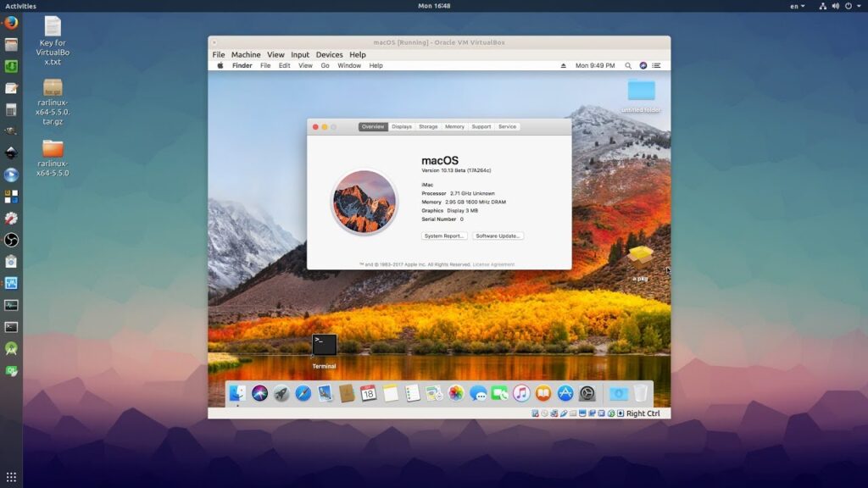Open the Downloads folder in macOS dock
The height and width of the screenshot is (488, 868).
coord(618,393)
